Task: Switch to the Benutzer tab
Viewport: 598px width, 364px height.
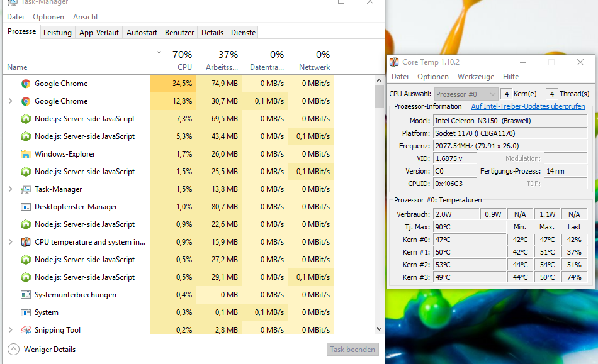Action: coord(179,32)
